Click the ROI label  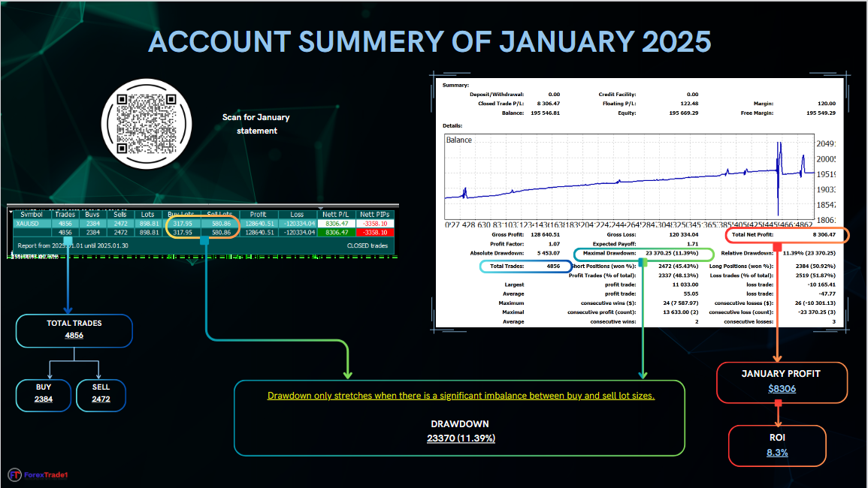coord(777,437)
